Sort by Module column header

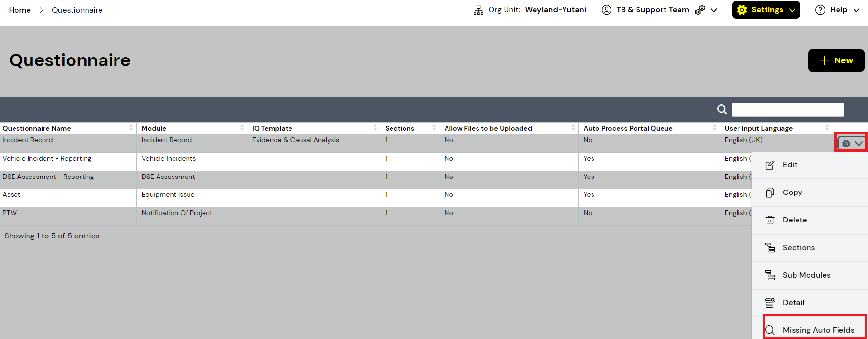(154, 128)
